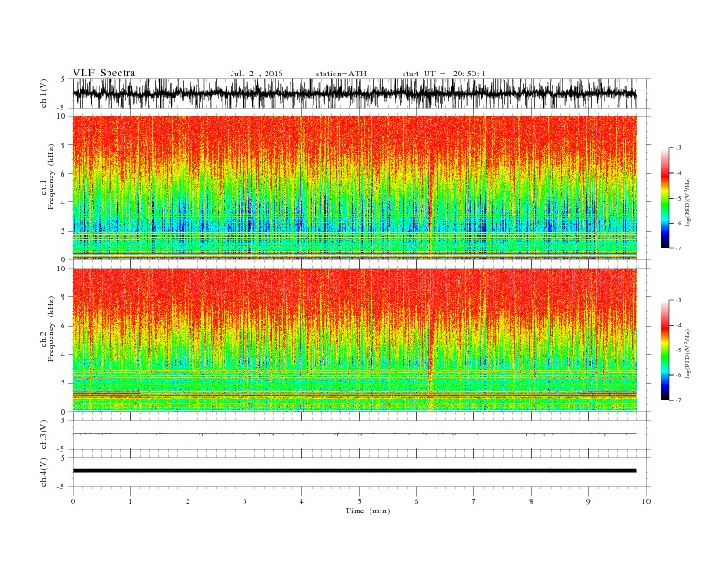Click the ch.1 "Frequency (kHz)" axis label
This screenshot has width=728, height=563.
(51, 177)
